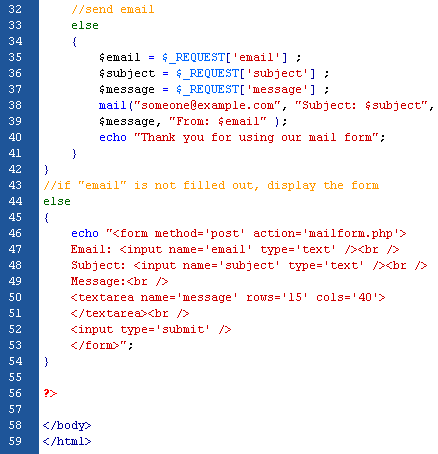Click the $subject variable on line 36
This screenshot has width=438, height=454.
(127, 74)
